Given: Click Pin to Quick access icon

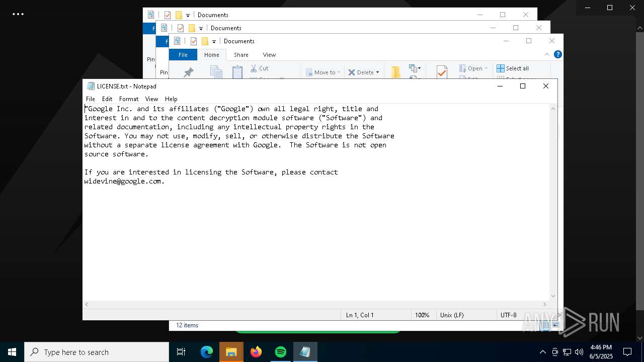Looking at the screenshot, I should (x=189, y=72).
